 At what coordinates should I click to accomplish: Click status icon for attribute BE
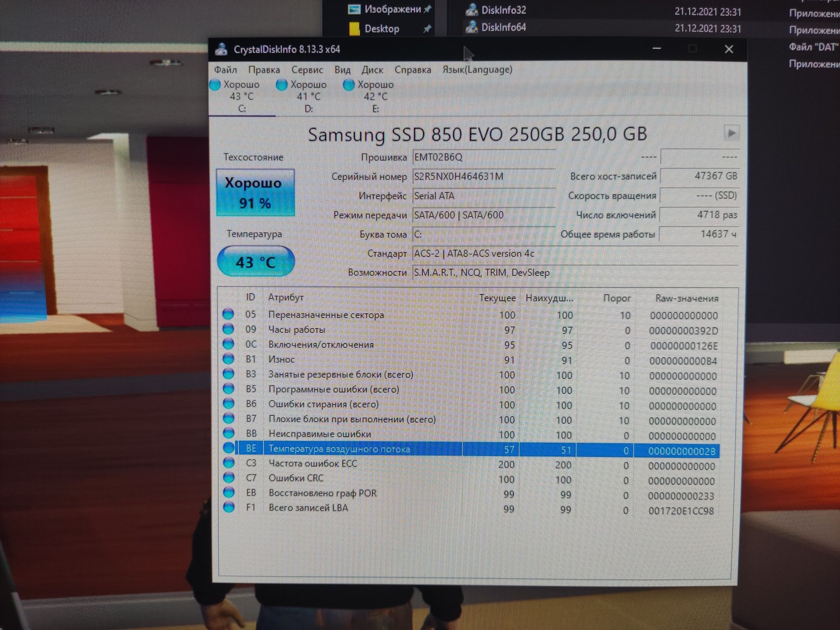click(228, 448)
